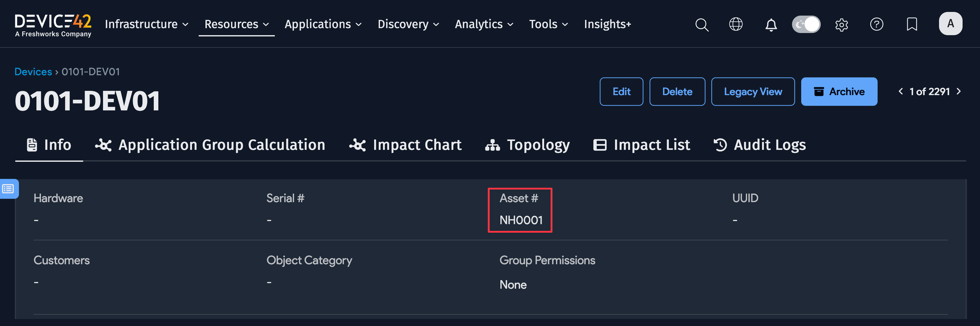Toggle dark mode switch
The height and width of the screenshot is (326, 980).
(x=806, y=24)
